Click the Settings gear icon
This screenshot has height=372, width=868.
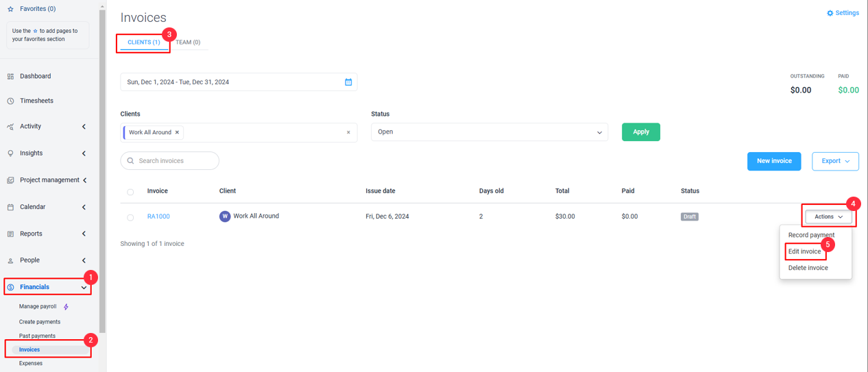[x=830, y=13]
